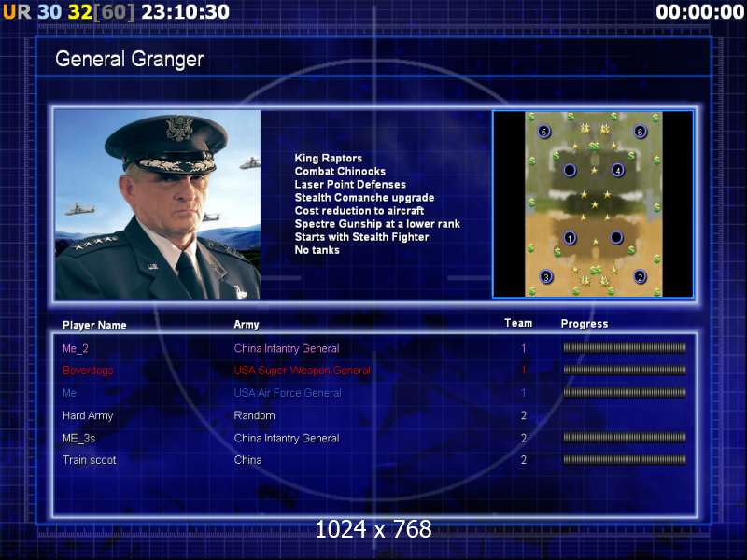Click the map preview thumbnail
This screenshot has height=560, width=747.
click(593, 204)
